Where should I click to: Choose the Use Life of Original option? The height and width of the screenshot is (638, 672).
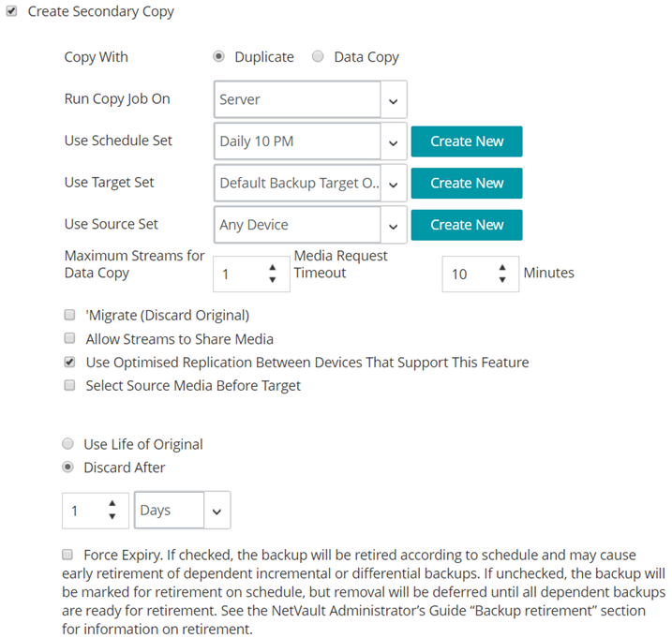tap(67, 444)
